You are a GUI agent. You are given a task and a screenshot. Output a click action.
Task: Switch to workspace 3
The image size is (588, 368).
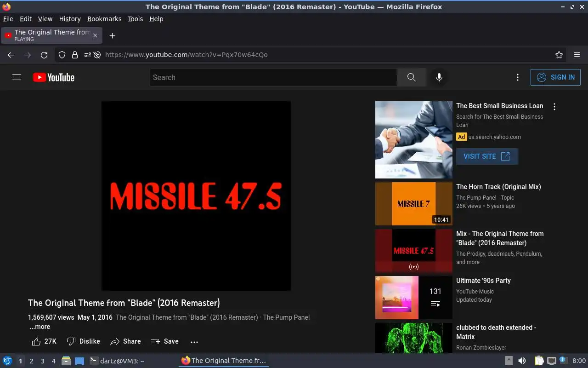tap(43, 361)
